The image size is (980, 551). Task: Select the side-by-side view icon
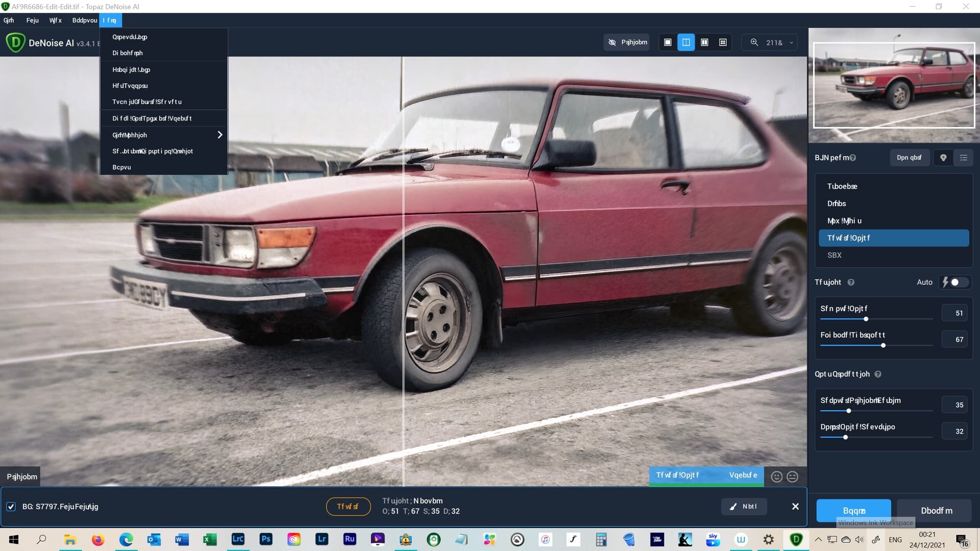704,42
